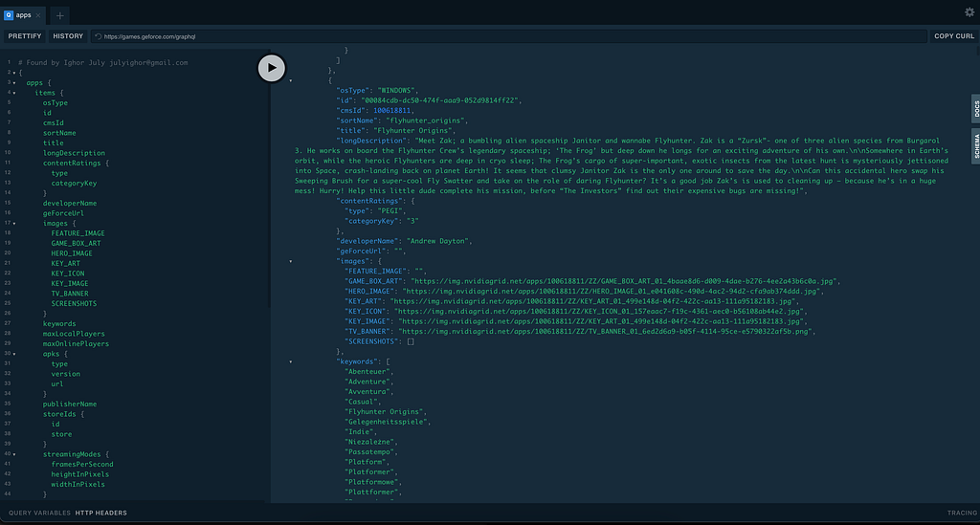This screenshot has height=525, width=980.
Task: Collapse the apps block on line 3
Action: pos(14,83)
